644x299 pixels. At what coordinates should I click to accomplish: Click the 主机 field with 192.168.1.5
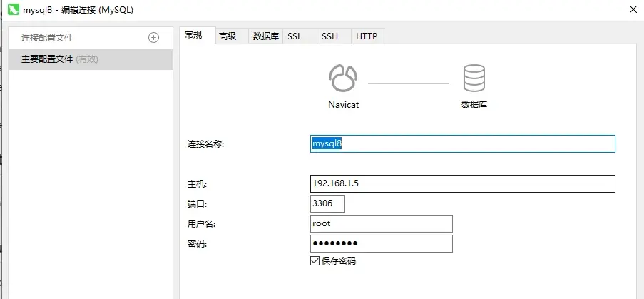462,183
